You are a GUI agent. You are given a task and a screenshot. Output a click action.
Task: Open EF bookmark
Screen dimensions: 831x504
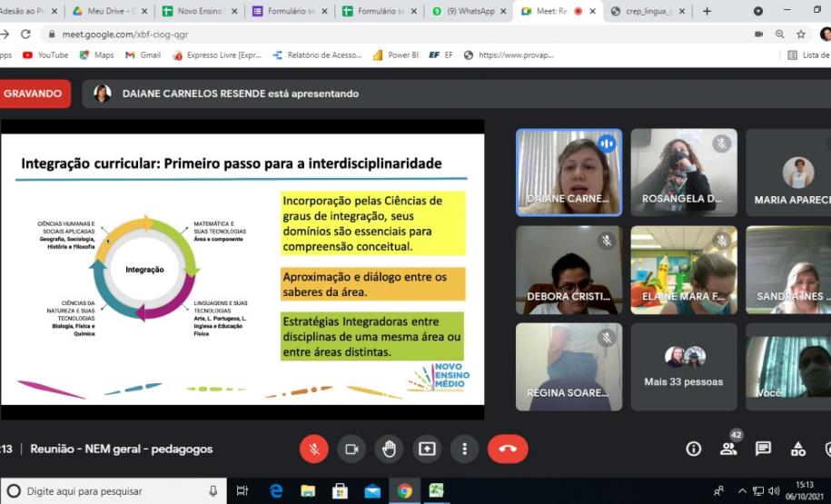(441, 55)
